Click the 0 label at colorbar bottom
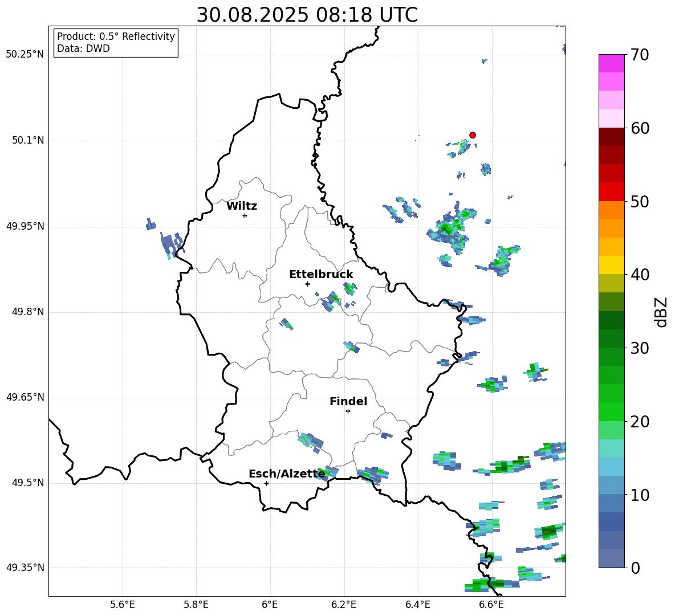 tap(636, 568)
